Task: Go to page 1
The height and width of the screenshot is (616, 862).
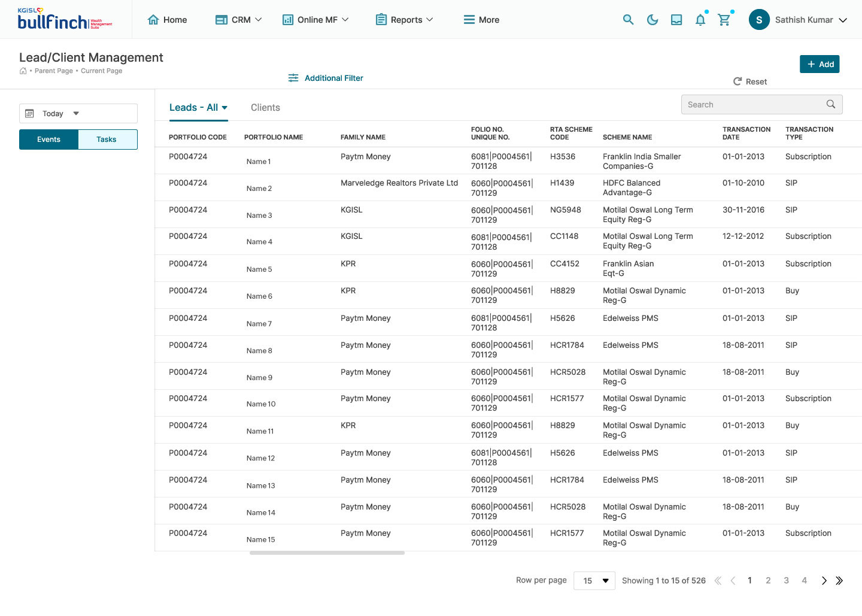Action: (x=749, y=581)
